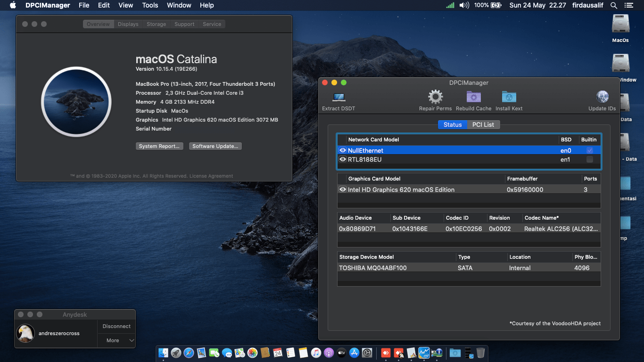Click the Rebuild Cache icon

click(x=473, y=98)
